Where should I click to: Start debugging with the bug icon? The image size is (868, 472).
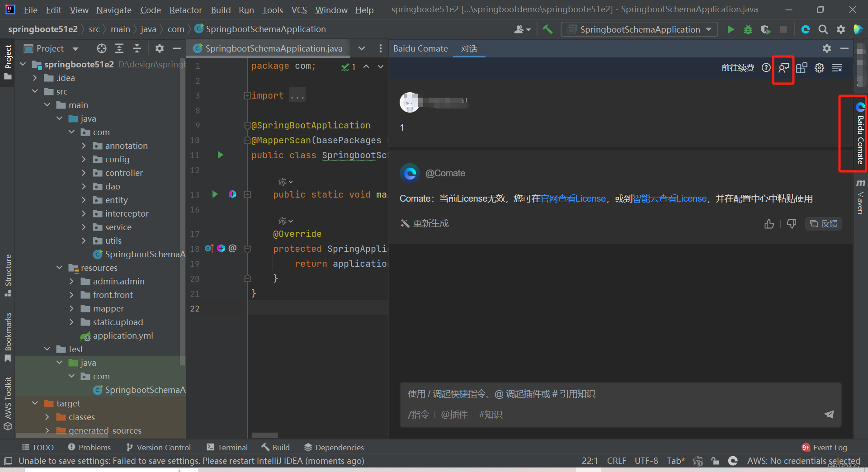click(748, 29)
